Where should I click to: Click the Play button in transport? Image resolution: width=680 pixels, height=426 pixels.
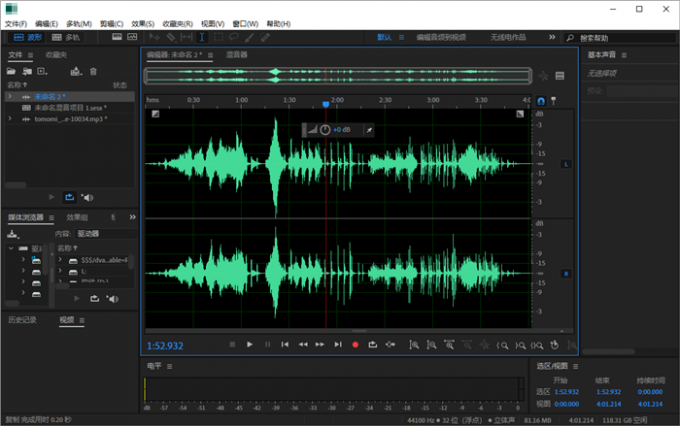point(250,344)
